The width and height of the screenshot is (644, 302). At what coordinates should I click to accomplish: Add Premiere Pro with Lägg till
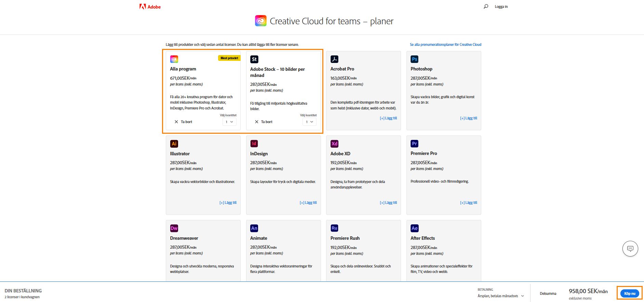tap(469, 202)
